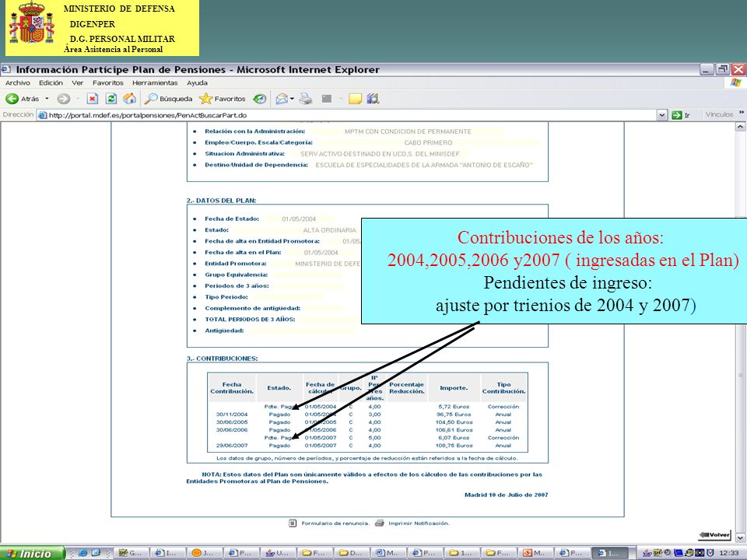
Task: Click Formulario de renuncia link
Action: 335,523
